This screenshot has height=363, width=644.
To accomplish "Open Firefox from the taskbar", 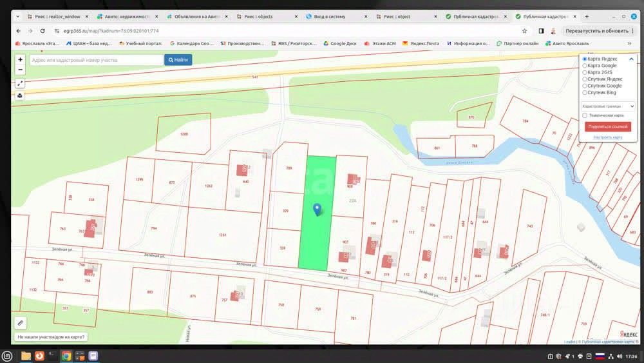I will click(x=39, y=355).
